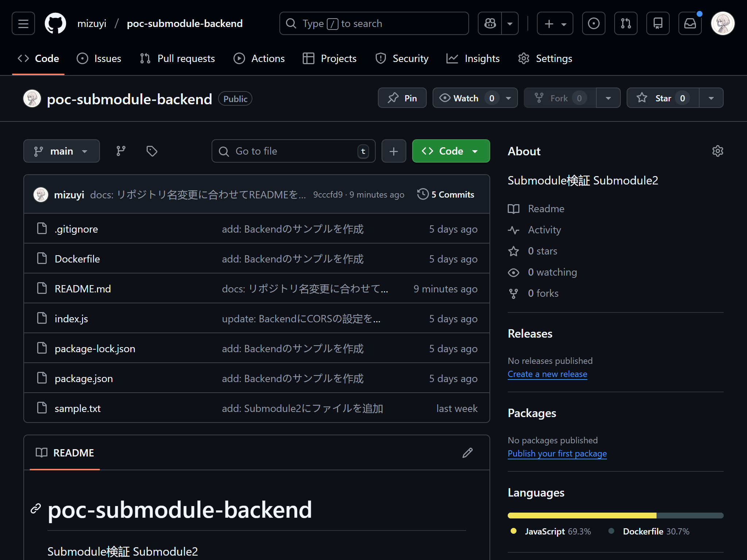Open the Security tab
Viewport: 747px width, 560px height.
(x=402, y=58)
